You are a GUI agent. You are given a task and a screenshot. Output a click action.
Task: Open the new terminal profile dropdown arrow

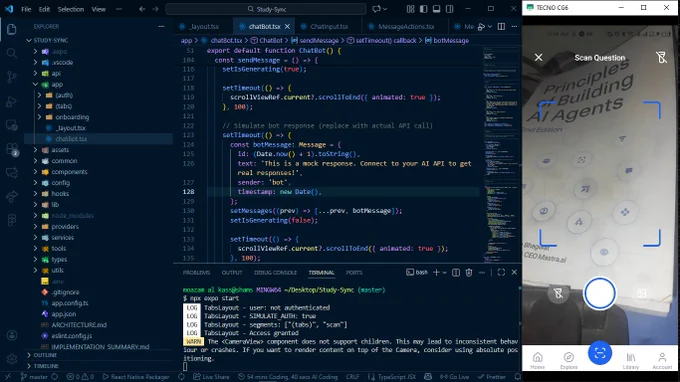tap(445, 272)
